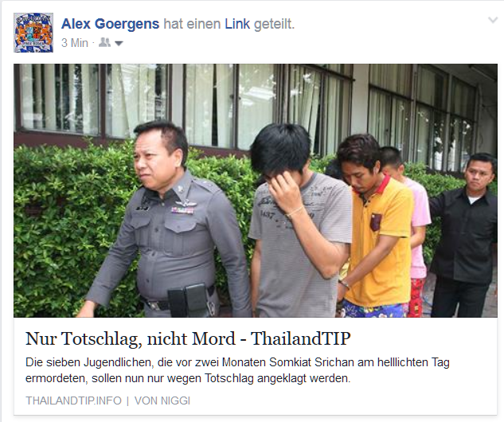Image resolution: width=504 pixels, height=422 pixels.
Task: Expand the audience selector arrow next to friends icon
Action: pos(119,43)
